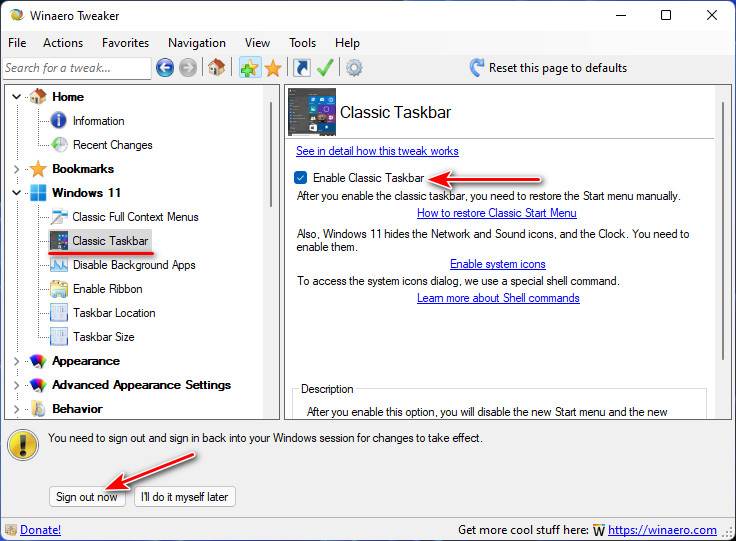Select the Taskbar Location tree item

click(114, 313)
